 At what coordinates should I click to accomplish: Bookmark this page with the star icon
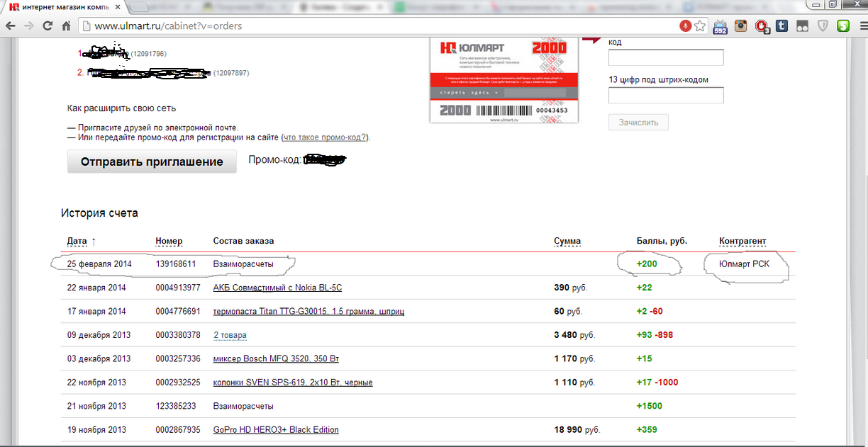click(700, 26)
